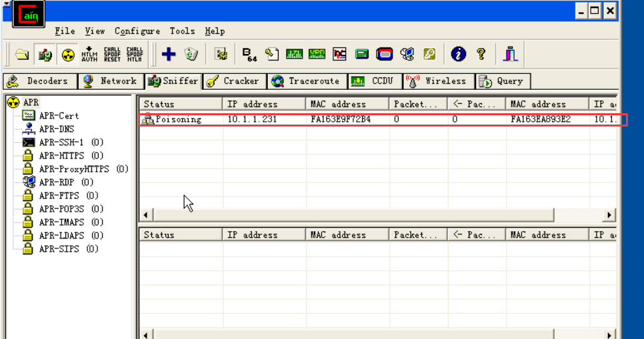Open the Cisco VPN client decoder icon

pos(317,54)
